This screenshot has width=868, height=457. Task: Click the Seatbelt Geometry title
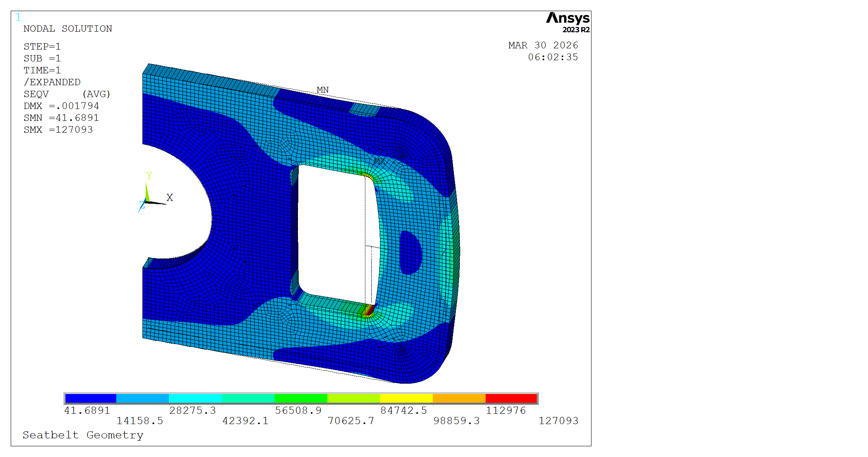coord(83,435)
